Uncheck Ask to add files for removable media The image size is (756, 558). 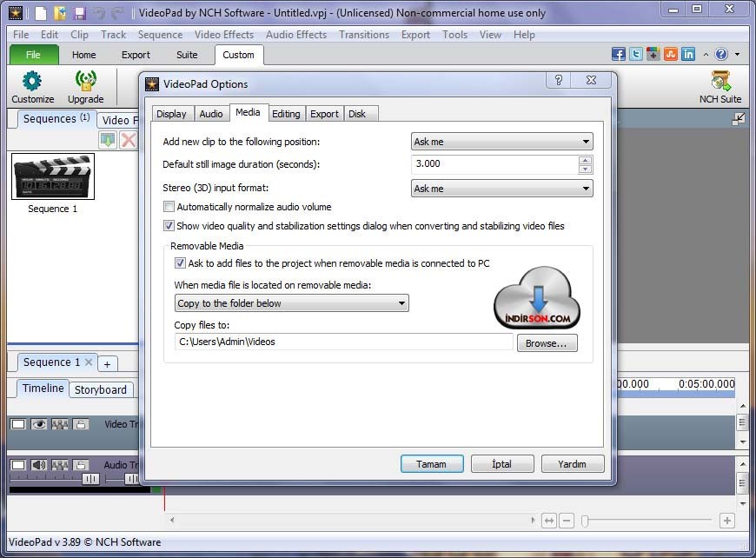pyautogui.click(x=180, y=263)
